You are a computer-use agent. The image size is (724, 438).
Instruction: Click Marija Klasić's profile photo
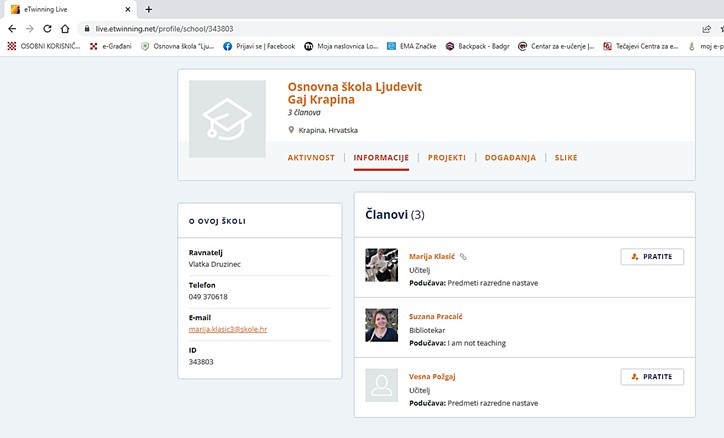pos(381,265)
